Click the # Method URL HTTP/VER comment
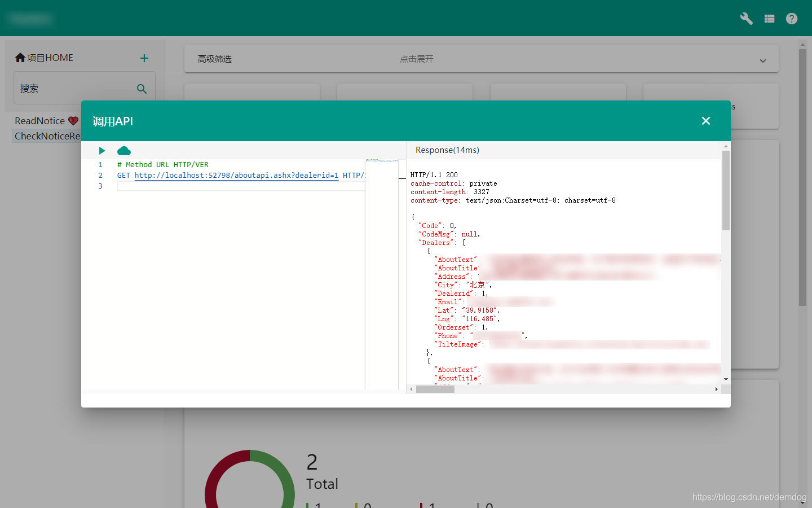The width and height of the screenshot is (812, 508). point(163,165)
